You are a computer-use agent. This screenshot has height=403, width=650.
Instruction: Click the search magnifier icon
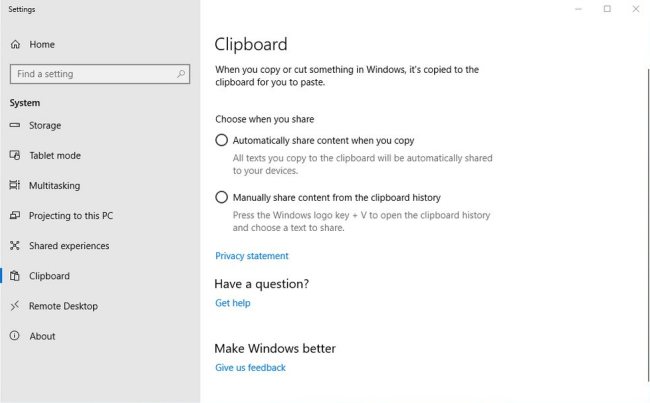tap(181, 74)
